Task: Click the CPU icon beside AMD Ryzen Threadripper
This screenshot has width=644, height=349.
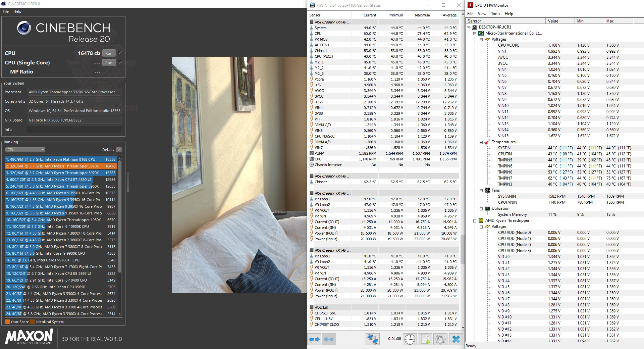Action: pos(481,220)
